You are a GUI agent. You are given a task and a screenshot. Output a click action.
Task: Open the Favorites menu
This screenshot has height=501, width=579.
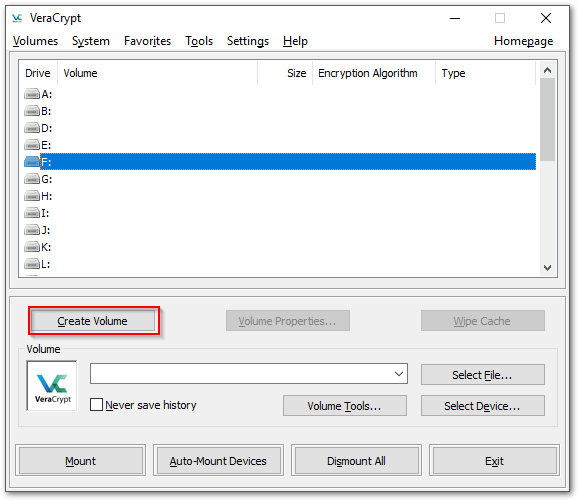(147, 41)
